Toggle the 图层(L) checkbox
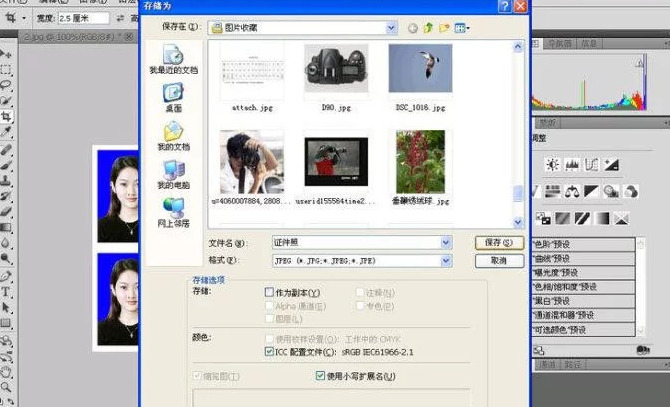 [269, 319]
